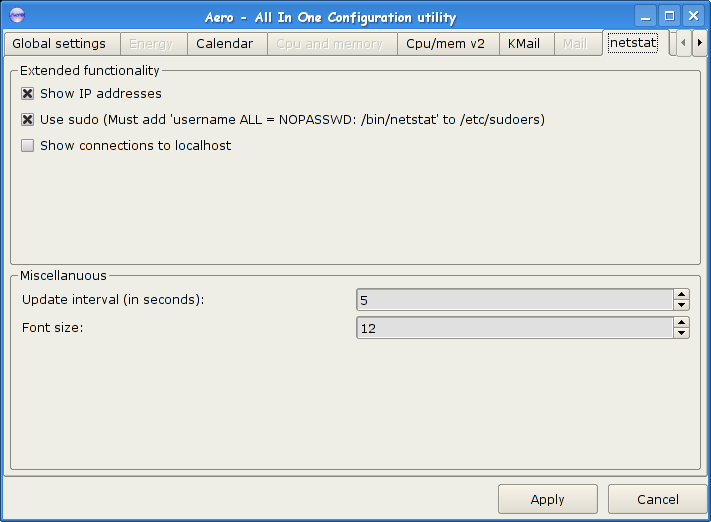Viewport: 711px width, 522px height.
Task: Focus the Update interval input field
Action: 514,300
